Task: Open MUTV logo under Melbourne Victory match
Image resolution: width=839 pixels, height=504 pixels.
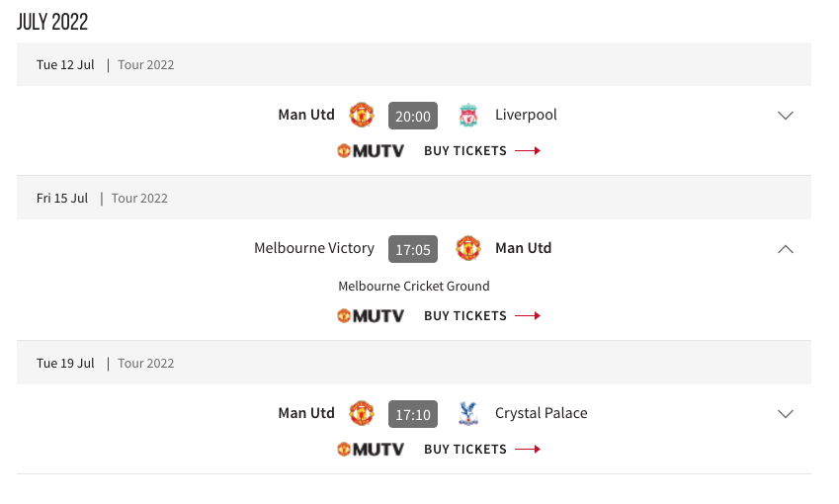Action: [371, 315]
